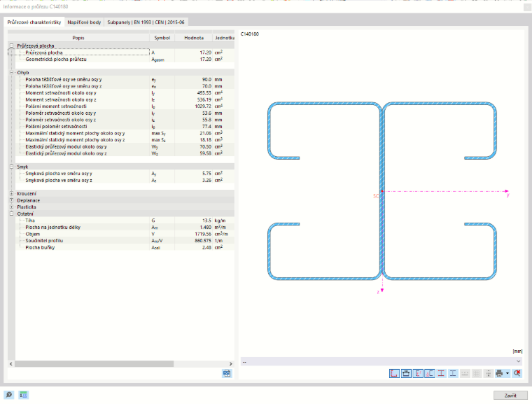Open the dropdown below the section graphic
532x404 pixels.
381,361
